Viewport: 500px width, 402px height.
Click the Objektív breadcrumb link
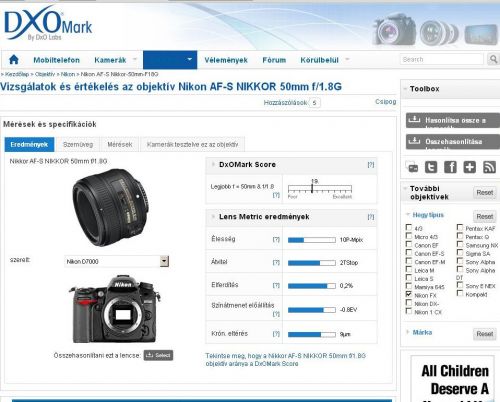click(45, 74)
